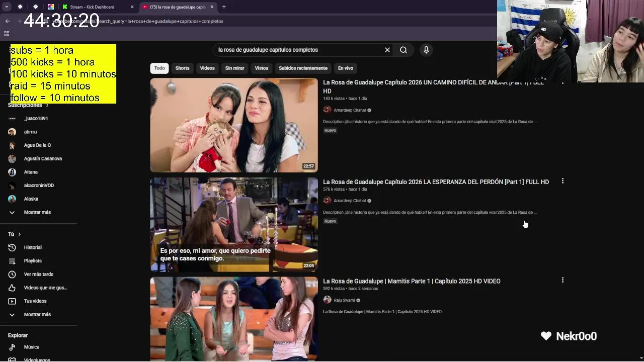644x362 pixels.
Task: Click the Explorar section heading
Action: pyautogui.click(x=18, y=335)
